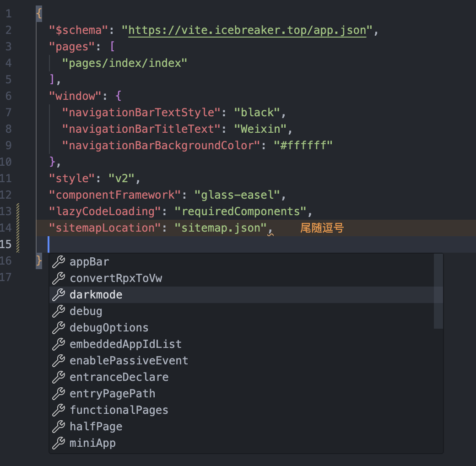This screenshot has width=476, height=466.
Task: Open the vite.icebreaker.top schema URL
Action: point(247,30)
